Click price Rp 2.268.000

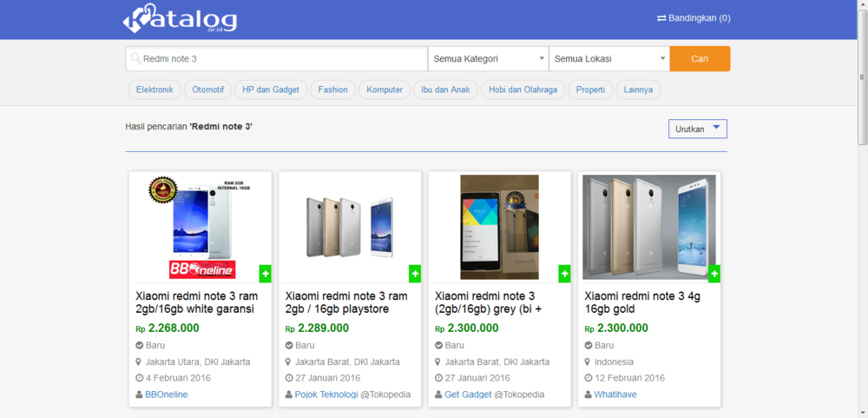(x=168, y=328)
